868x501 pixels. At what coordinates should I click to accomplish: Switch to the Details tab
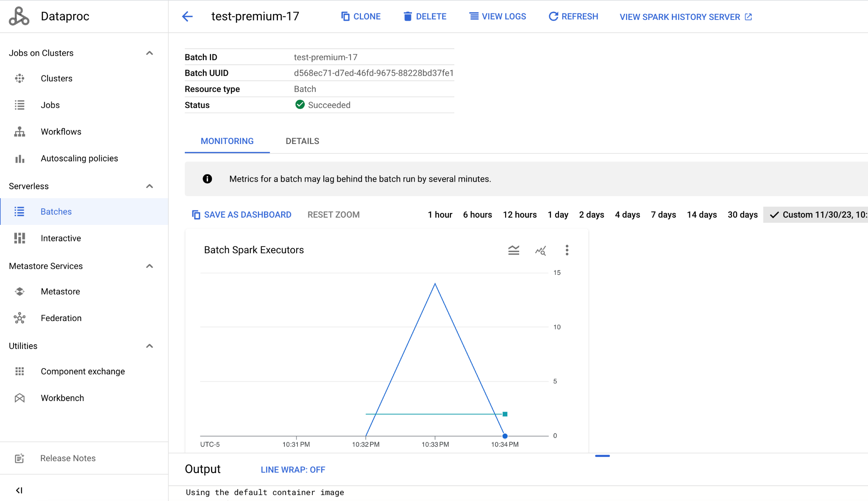[x=302, y=141]
